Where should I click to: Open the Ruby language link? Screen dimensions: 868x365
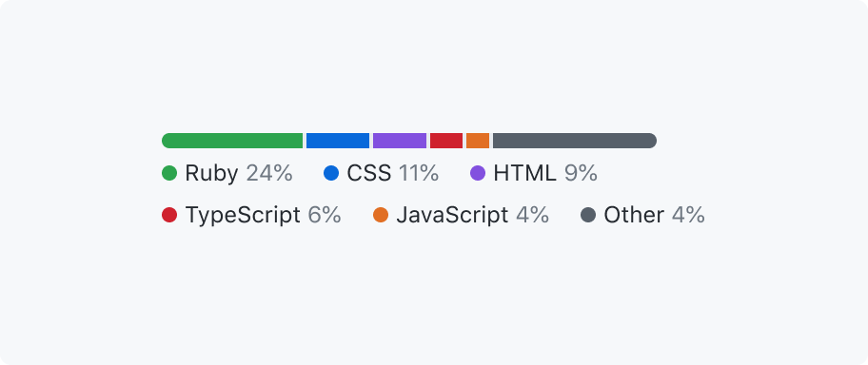click(x=211, y=174)
